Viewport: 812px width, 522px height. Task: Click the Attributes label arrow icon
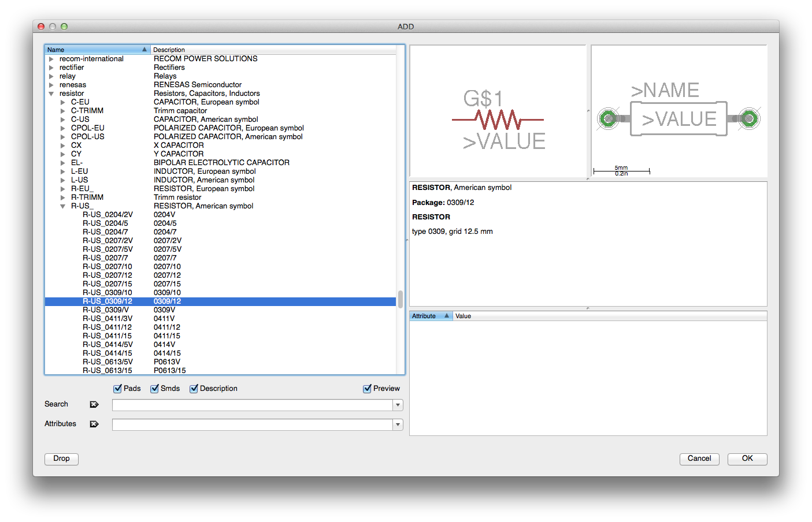click(94, 424)
